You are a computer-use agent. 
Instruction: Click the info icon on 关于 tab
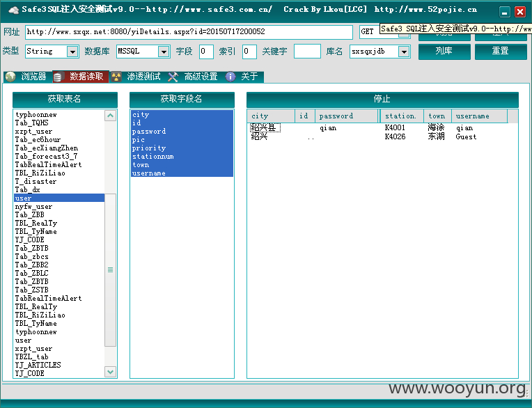pyautogui.click(x=230, y=77)
